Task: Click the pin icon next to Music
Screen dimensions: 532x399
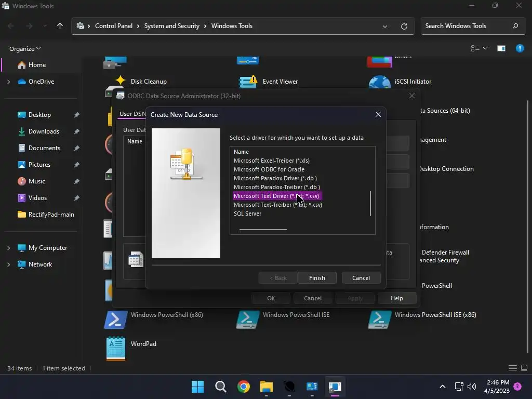Action: [x=77, y=181]
